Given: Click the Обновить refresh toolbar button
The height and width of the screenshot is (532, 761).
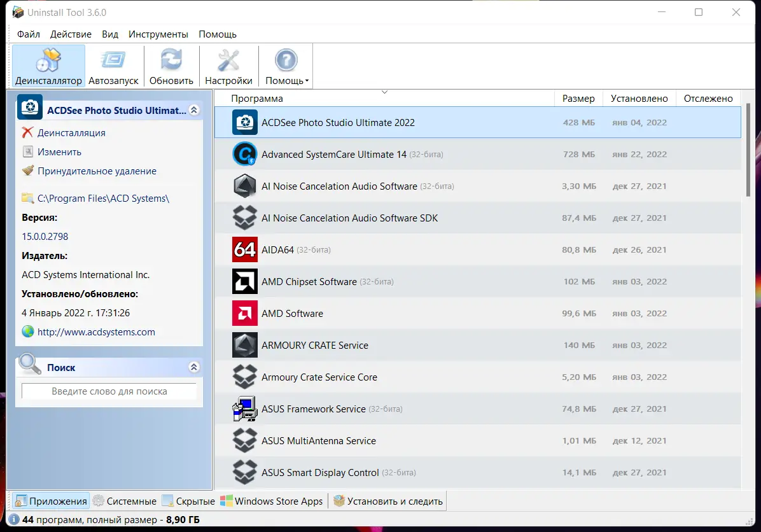Looking at the screenshot, I should coord(171,66).
